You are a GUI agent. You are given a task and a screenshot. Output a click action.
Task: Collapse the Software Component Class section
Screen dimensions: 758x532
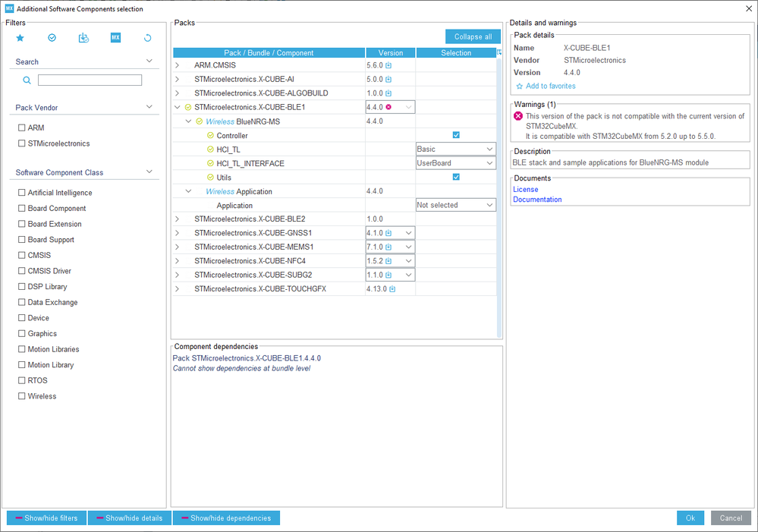click(x=149, y=172)
